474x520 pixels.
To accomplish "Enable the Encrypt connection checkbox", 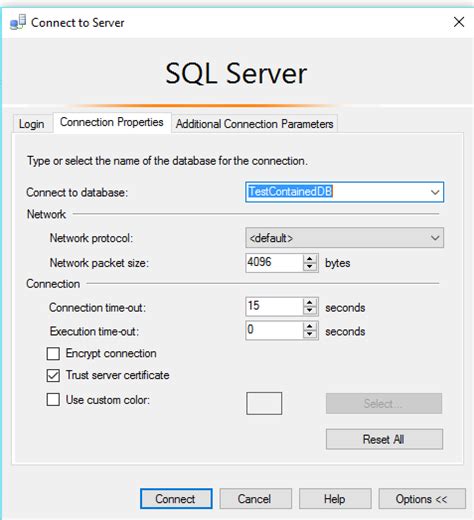I will tap(53, 353).
